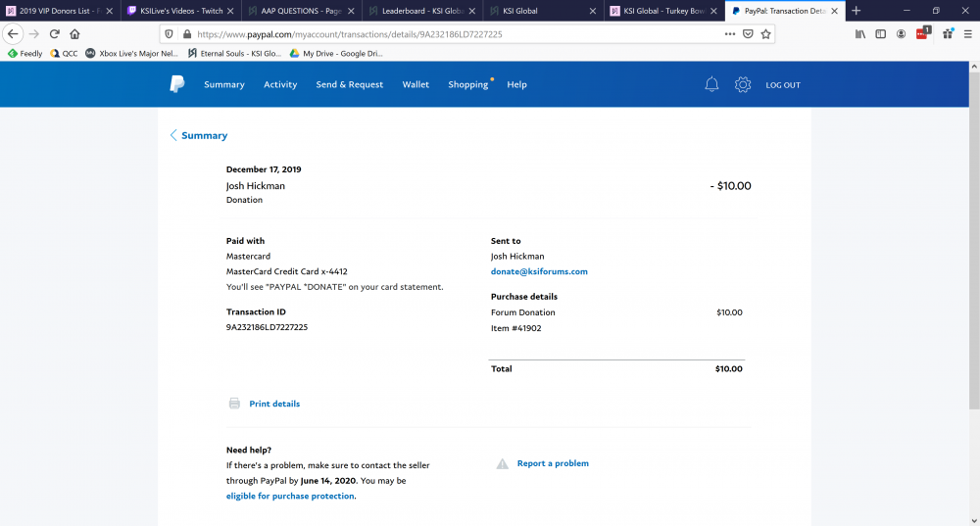Click the warning triangle beside Report a problem
Viewport: 980px width, 526px height.
[502, 463]
